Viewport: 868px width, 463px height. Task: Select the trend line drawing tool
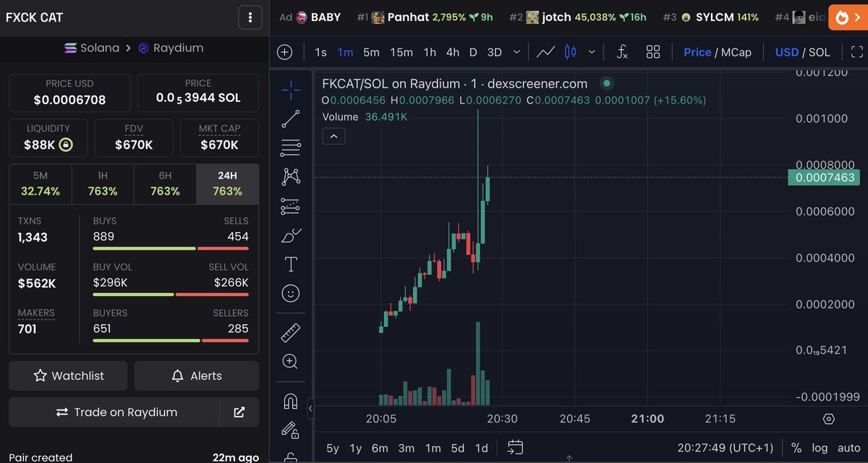pos(291,119)
